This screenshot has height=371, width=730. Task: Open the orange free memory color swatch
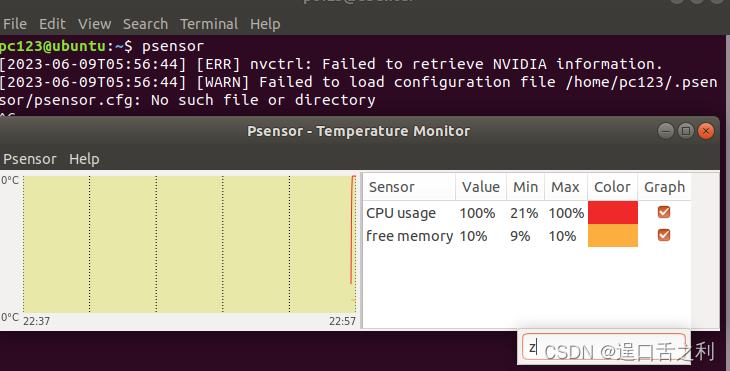pos(613,236)
